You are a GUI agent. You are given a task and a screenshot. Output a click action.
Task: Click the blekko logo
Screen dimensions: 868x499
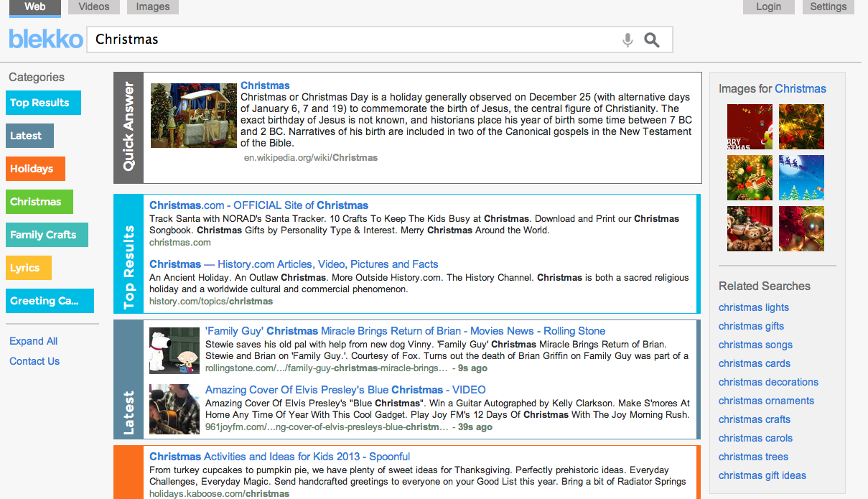[46, 39]
